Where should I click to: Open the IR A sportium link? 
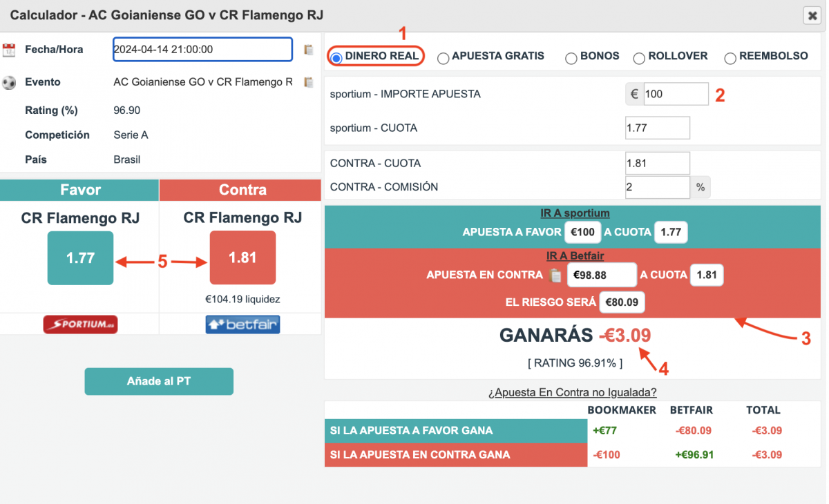point(575,213)
